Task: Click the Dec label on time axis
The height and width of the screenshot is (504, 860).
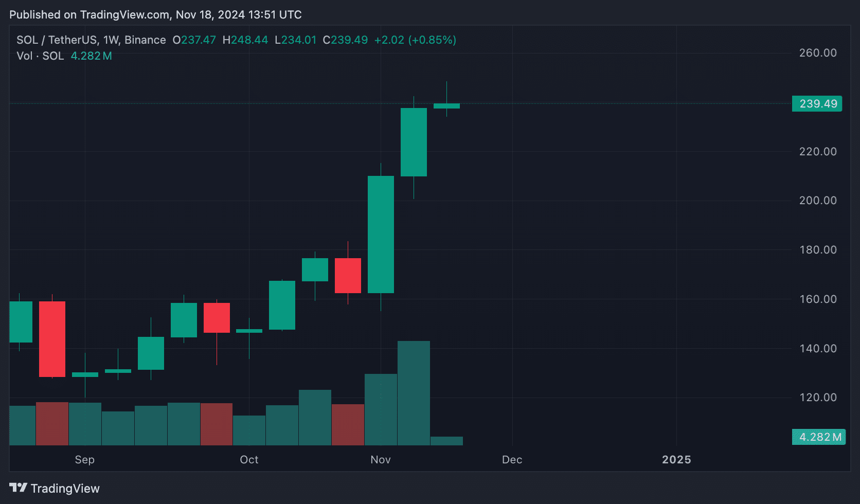Action: click(x=512, y=460)
